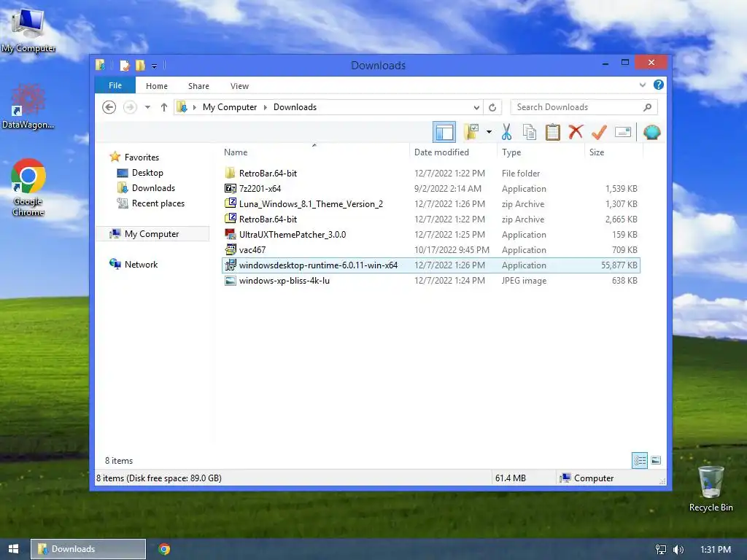The image size is (747, 560).
Task: Expand the My Computer path chevron
Action: pyautogui.click(x=266, y=107)
